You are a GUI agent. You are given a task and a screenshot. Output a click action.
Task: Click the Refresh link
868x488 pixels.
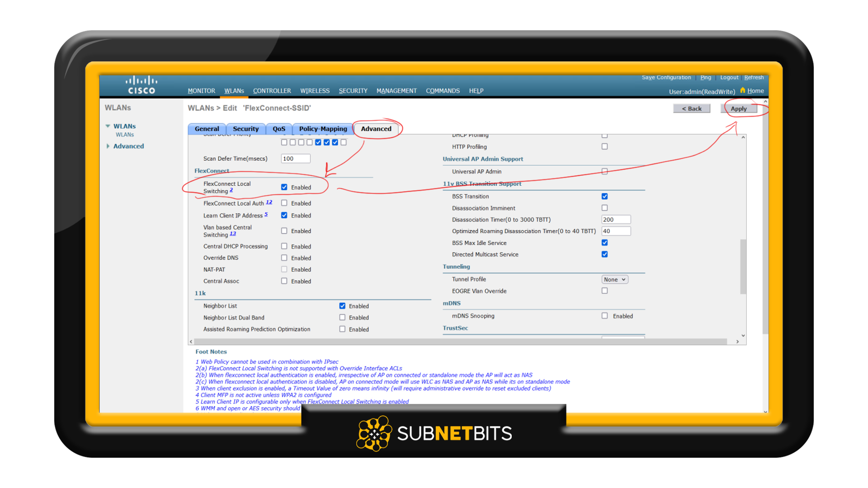click(x=754, y=77)
